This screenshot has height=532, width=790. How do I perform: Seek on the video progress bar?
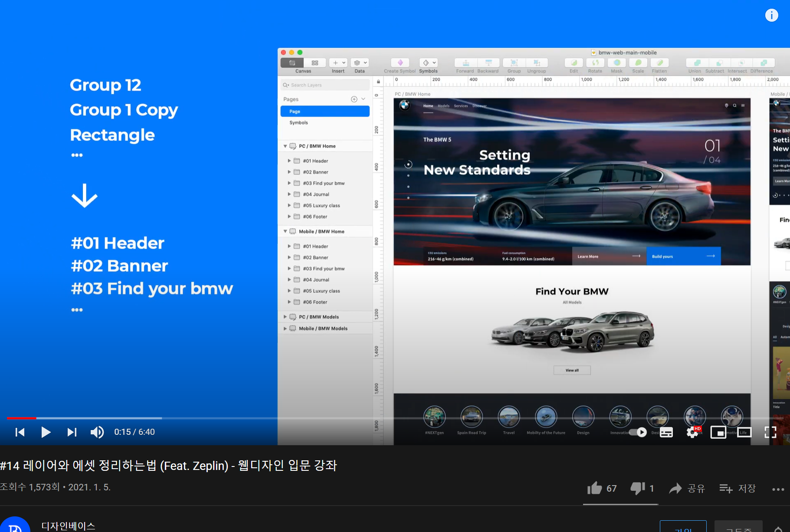coord(395,418)
